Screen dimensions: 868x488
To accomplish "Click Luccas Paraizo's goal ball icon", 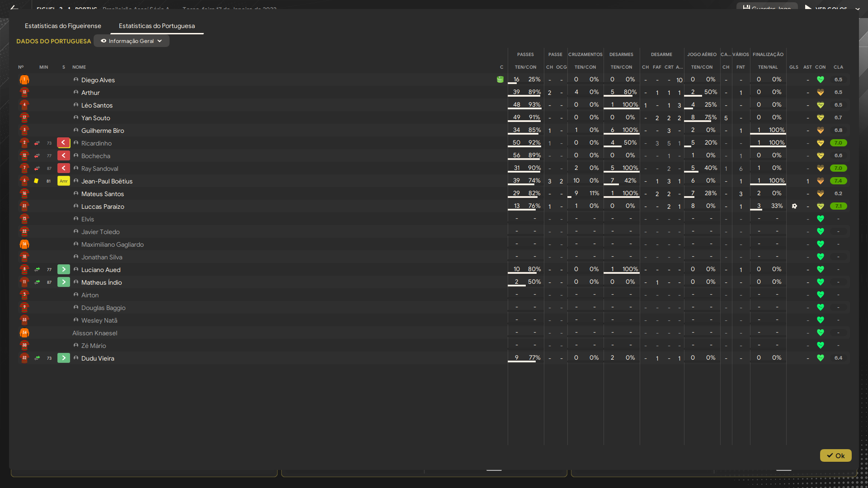I will pyautogui.click(x=794, y=206).
